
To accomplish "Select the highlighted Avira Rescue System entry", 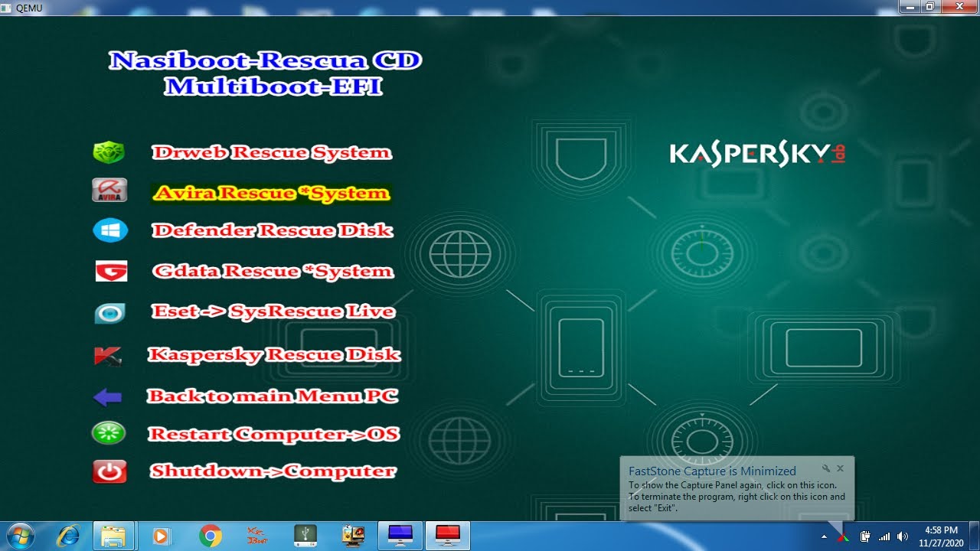I will 272,193.
